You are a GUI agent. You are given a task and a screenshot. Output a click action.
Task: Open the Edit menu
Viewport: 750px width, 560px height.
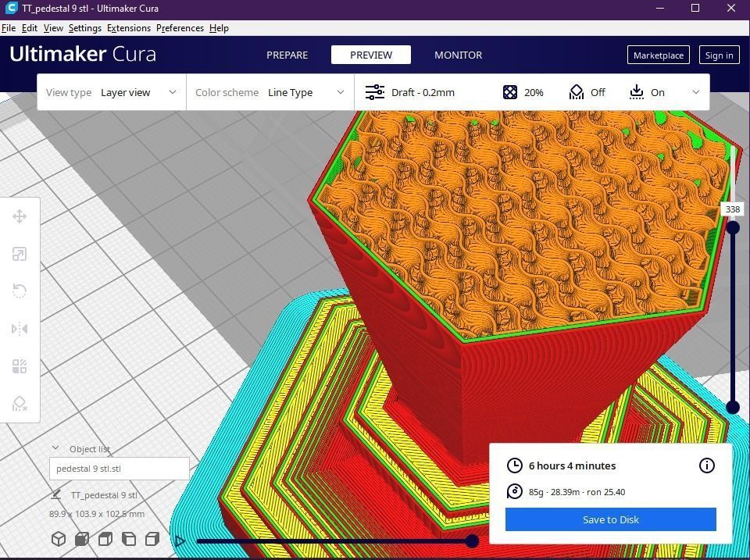[x=29, y=28]
